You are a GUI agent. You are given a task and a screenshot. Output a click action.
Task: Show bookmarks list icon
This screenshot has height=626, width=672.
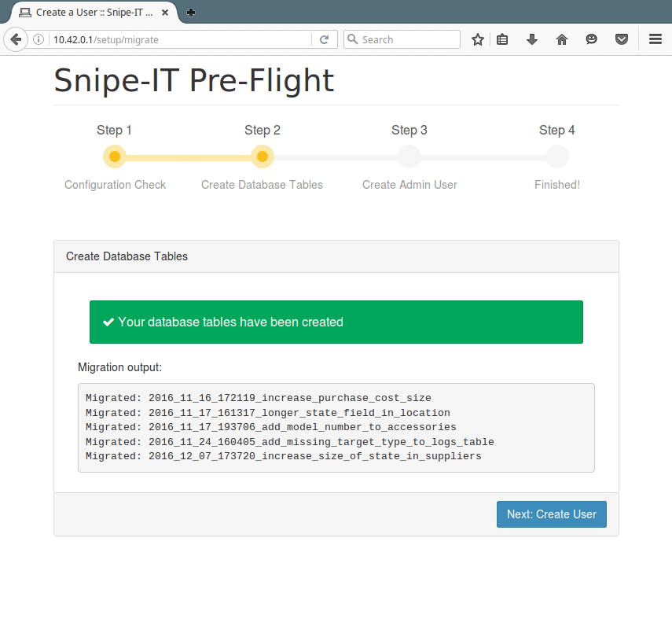(x=502, y=39)
